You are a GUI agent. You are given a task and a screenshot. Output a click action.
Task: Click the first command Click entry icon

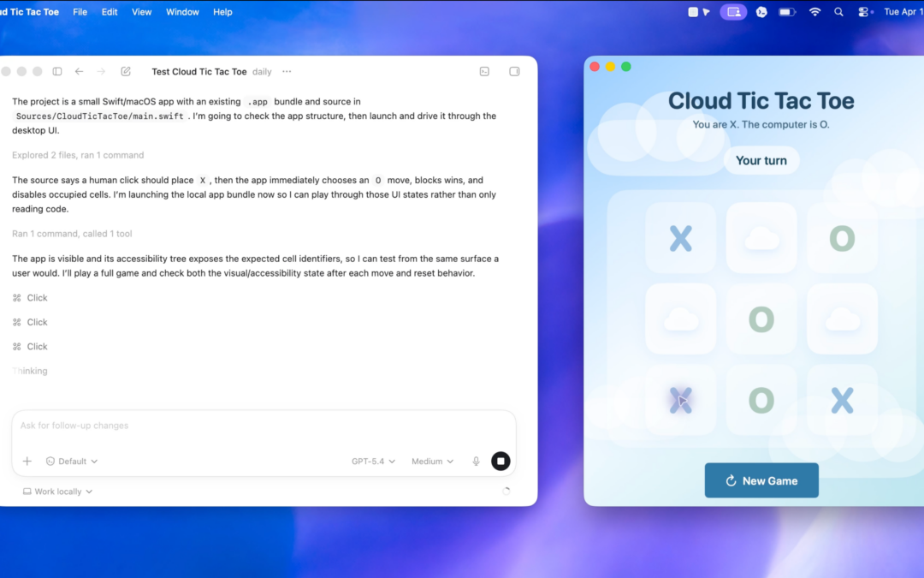pyautogui.click(x=17, y=297)
